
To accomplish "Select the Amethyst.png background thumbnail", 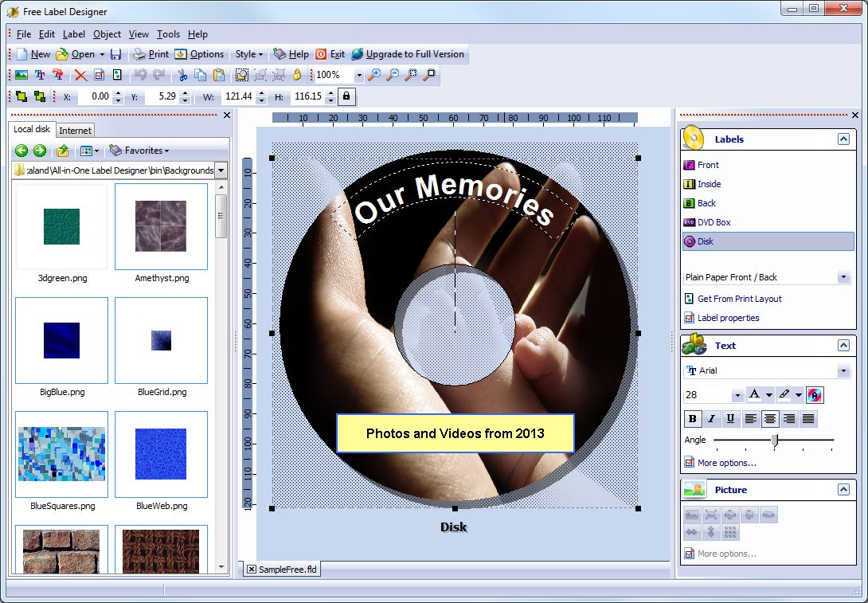I will click(161, 226).
